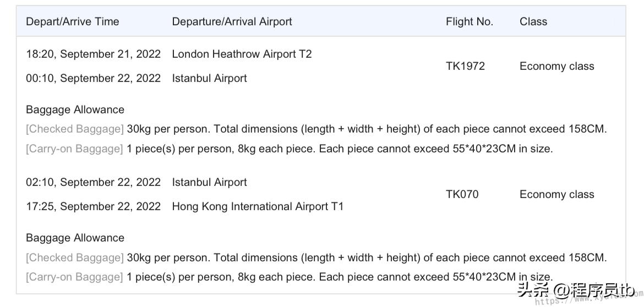Click the second [Checked Baggage] label

[x=75, y=257]
